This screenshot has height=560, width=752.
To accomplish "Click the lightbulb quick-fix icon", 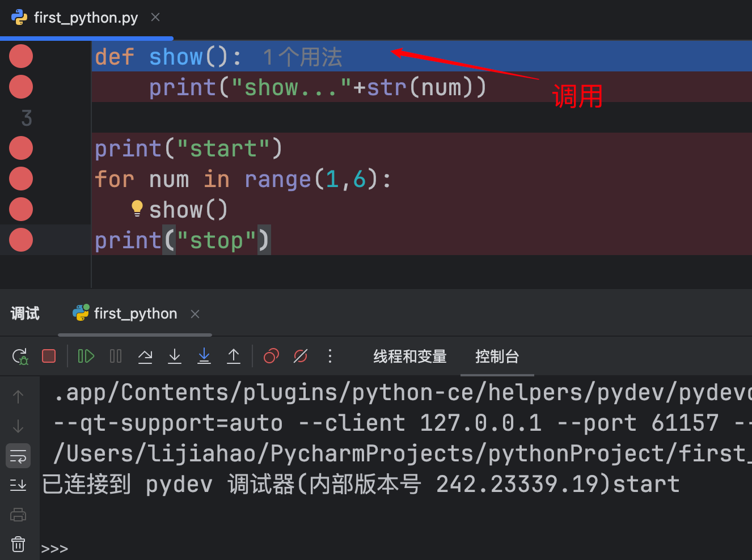I will pos(137,208).
